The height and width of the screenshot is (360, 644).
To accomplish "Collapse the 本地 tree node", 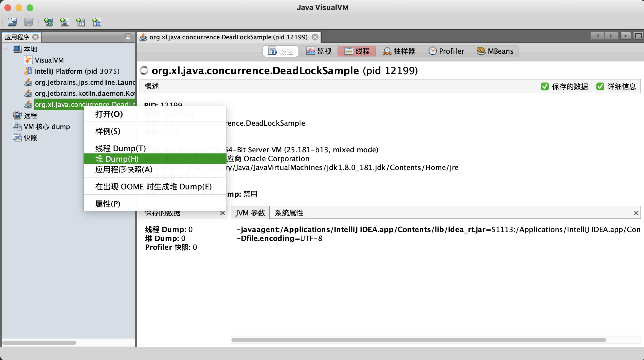I will [6, 49].
